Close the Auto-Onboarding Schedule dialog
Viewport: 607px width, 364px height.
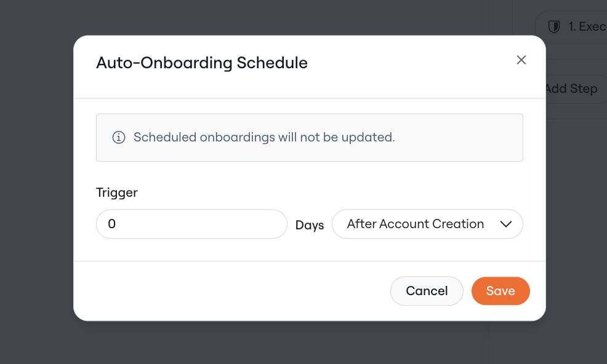(x=521, y=60)
